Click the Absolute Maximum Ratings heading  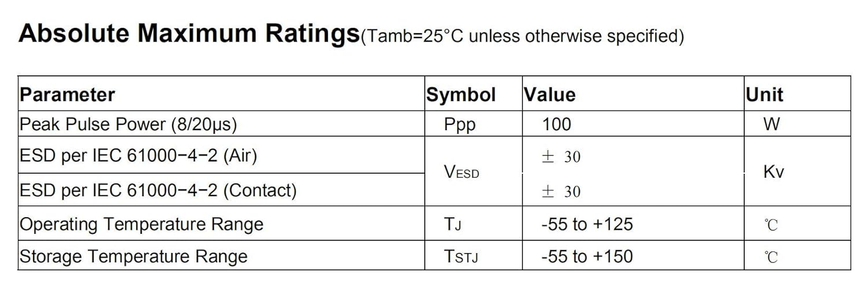tap(189, 34)
